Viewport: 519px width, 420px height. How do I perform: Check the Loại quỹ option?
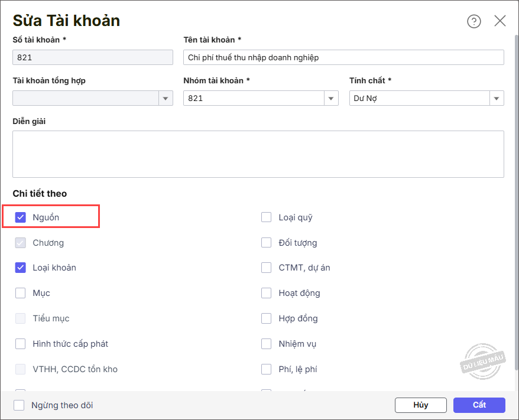tap(267, 217)
